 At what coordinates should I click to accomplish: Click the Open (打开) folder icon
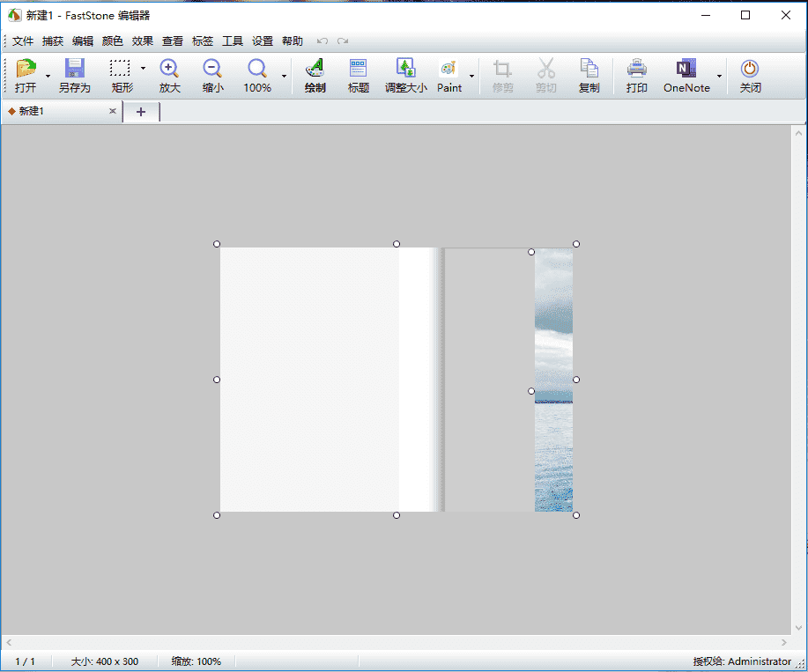(x=26, y=70)
